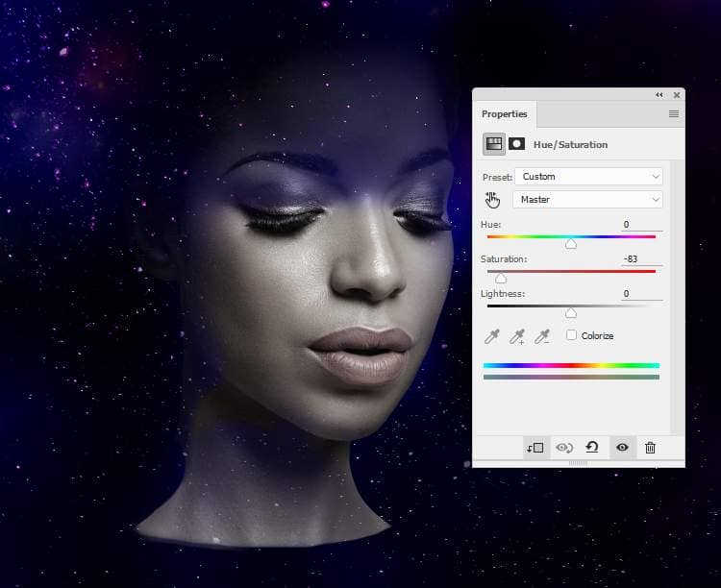
Task: Click the Hue/Saturation title text
Action: point(570,145)
